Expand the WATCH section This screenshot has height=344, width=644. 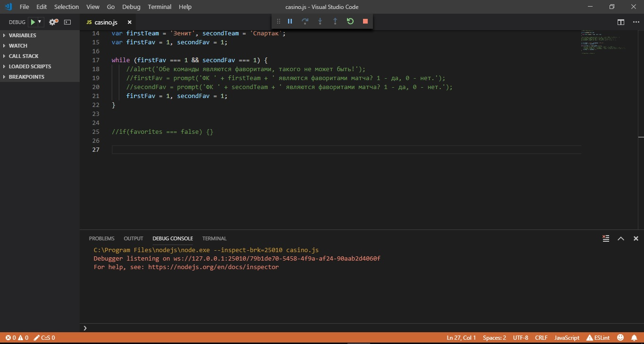pos(40,46)
